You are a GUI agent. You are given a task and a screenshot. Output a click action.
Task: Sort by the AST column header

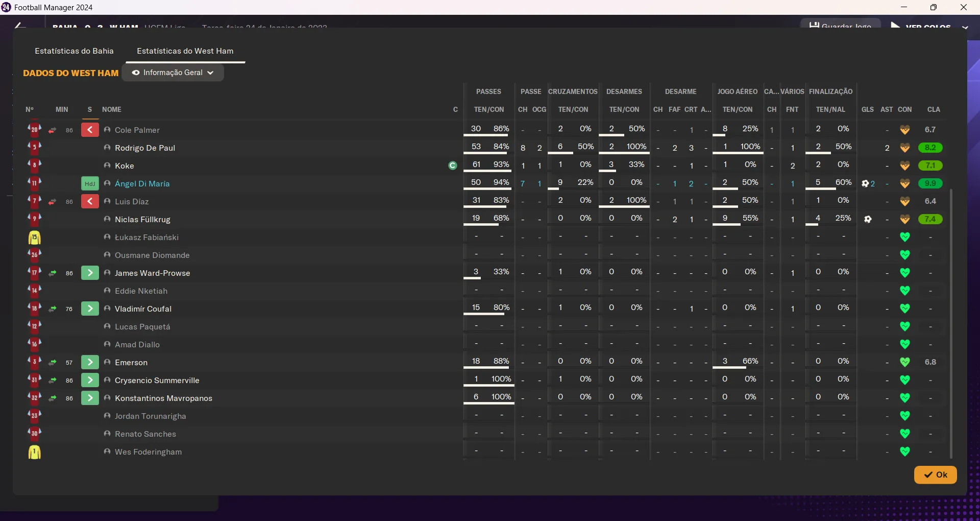[887, 109]
